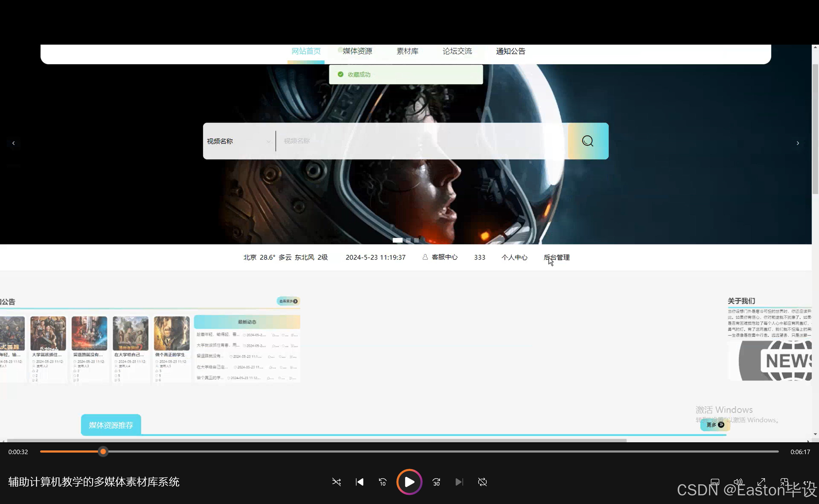Image resolution: width=819 pixels, height=504 pixels.
Task: Open 个人中心 link
Action: coord(514,257)
